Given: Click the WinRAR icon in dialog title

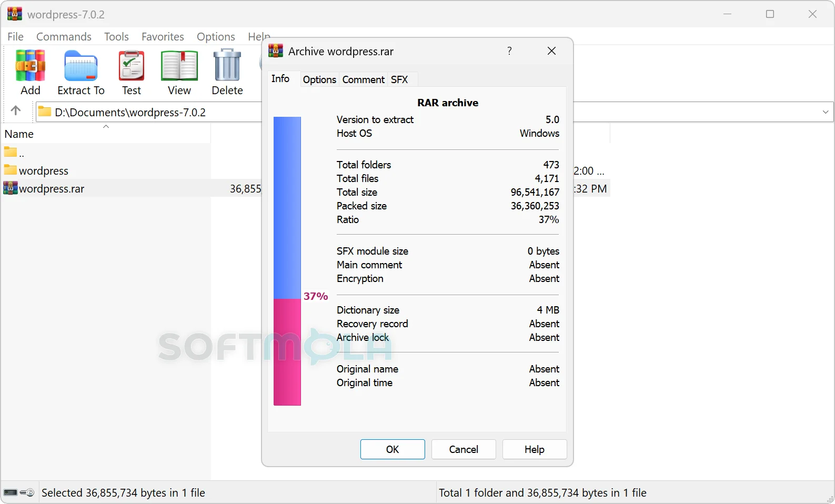Looking at the screenshot, I should [276, 51].
